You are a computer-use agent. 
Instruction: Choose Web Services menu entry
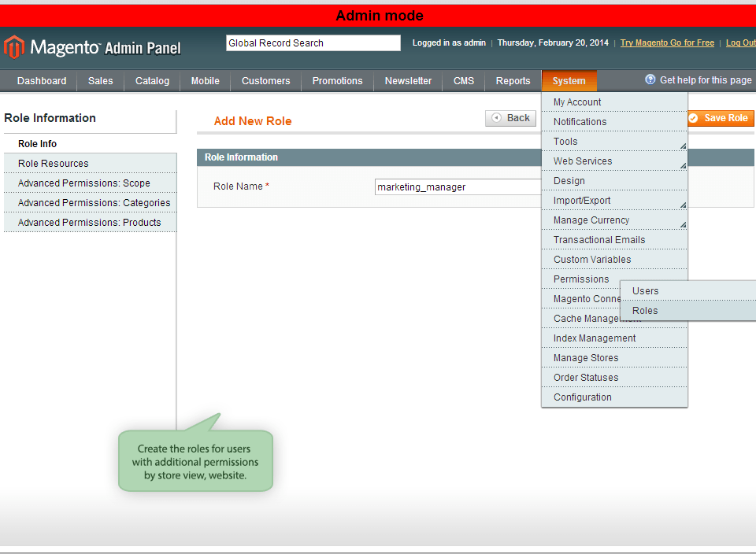[614, 161]
